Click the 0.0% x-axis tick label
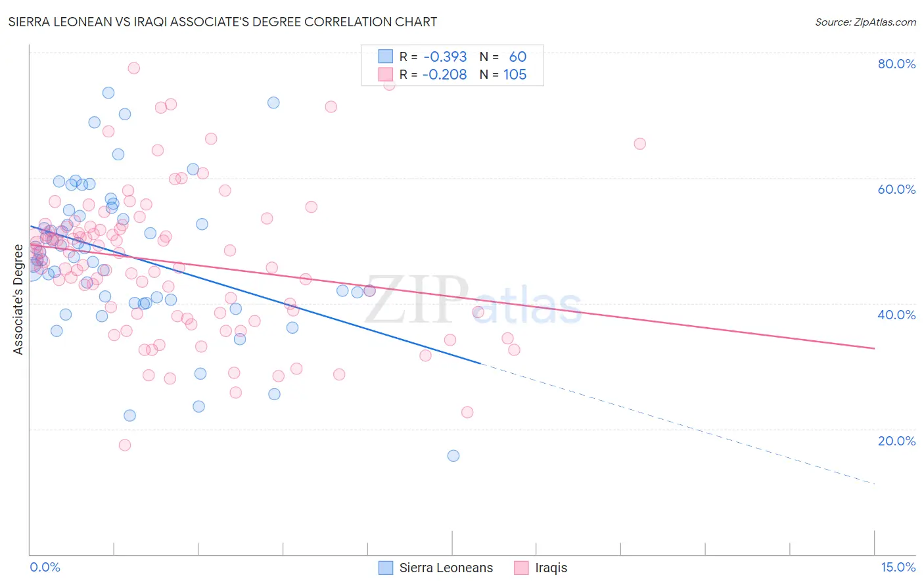The image size is (924, 586). [x=45, y=567]
